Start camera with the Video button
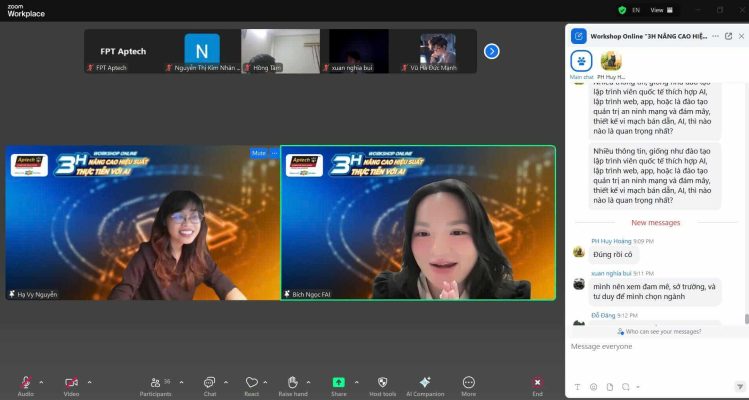This screenshot has height=400, width=749. point(71,383)
